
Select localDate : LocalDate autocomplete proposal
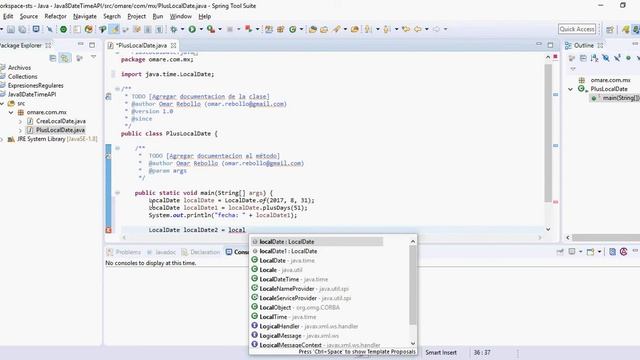[317, 242]
